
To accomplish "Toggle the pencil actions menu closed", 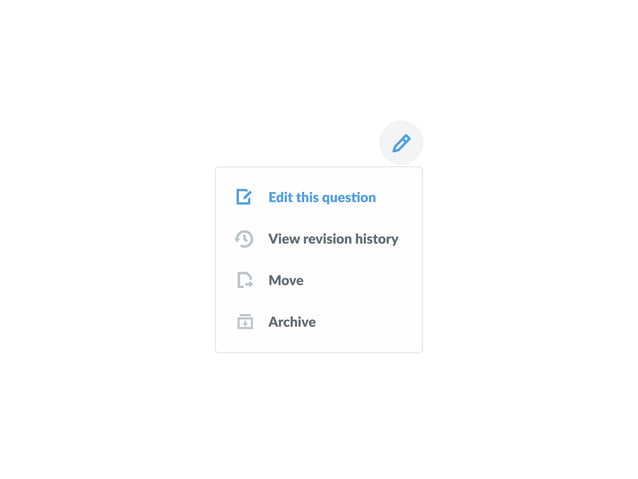I will [401, 143].
